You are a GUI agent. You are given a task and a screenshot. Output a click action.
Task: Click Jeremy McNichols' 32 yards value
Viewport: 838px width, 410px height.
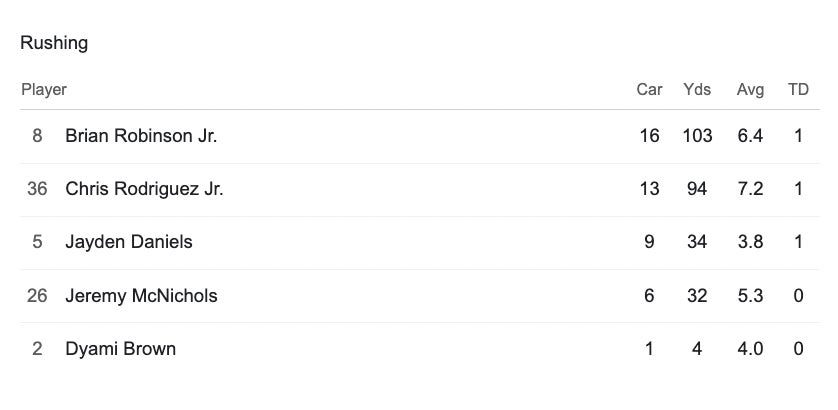697,295
